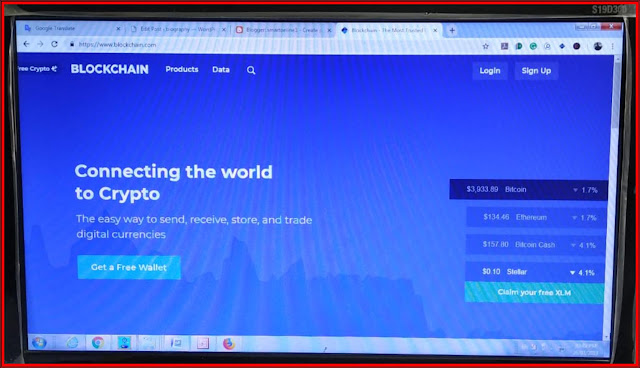Click the Sign Up button
Viewport: 640px width, 368px height.
[x=536, y=71]
